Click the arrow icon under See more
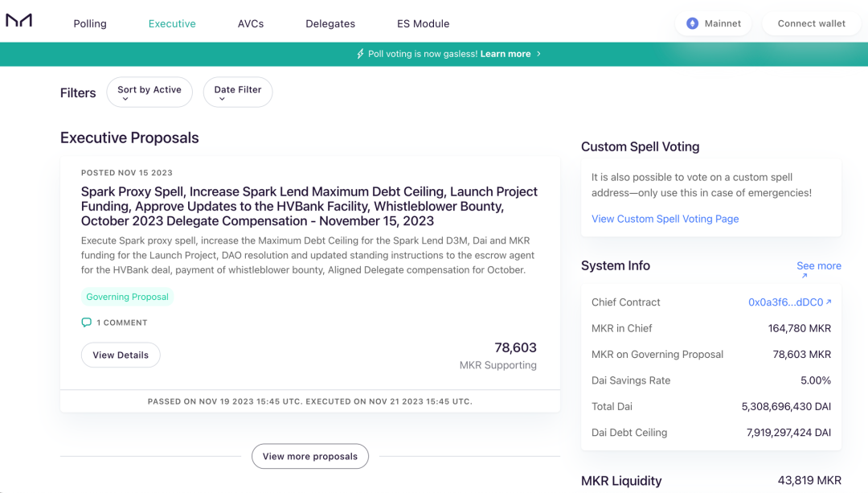 click(x=805, y=275)
